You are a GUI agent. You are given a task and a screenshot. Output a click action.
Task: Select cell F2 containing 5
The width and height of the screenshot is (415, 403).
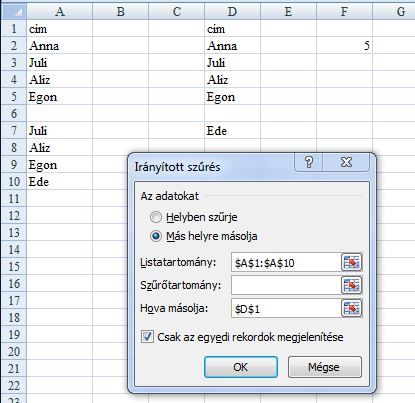(x=344, y=45)
